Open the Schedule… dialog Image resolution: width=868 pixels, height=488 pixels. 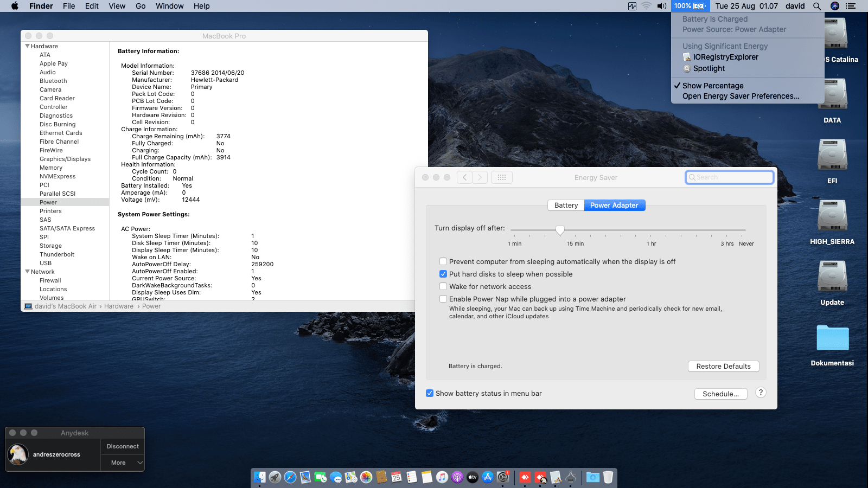click(720, 394)
